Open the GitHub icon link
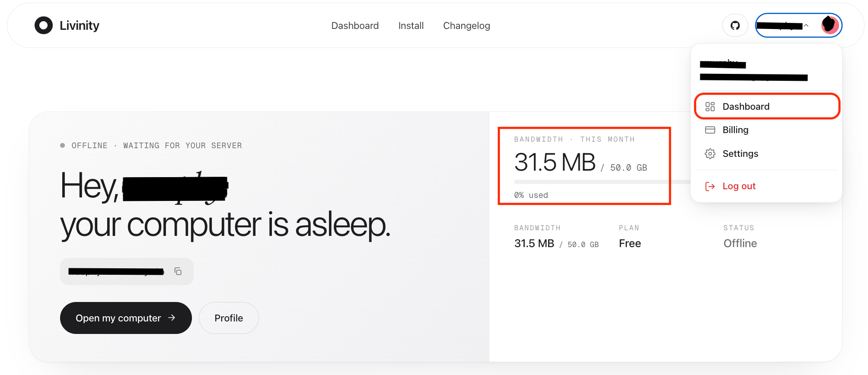868x375 pixels. (x=735, y=25)
